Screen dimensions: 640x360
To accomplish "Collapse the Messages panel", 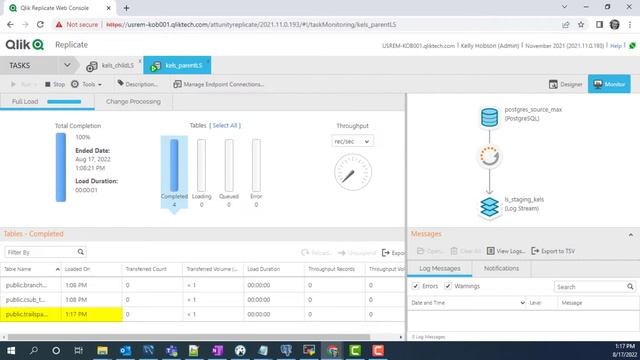I will tap(631, 235).
